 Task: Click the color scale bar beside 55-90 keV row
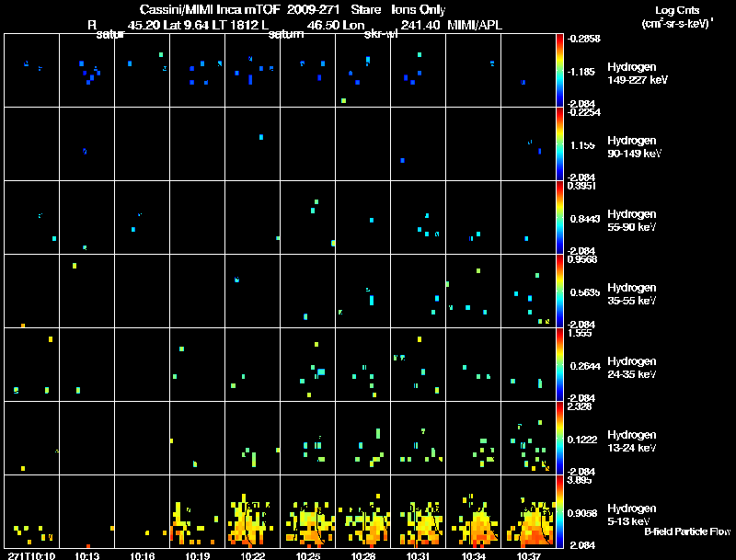tap(559, 218)
